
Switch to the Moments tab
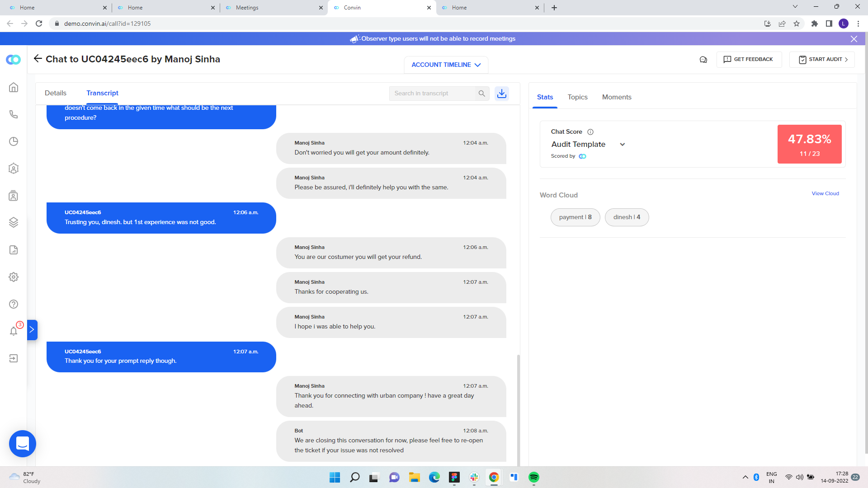tap(617, 97)
